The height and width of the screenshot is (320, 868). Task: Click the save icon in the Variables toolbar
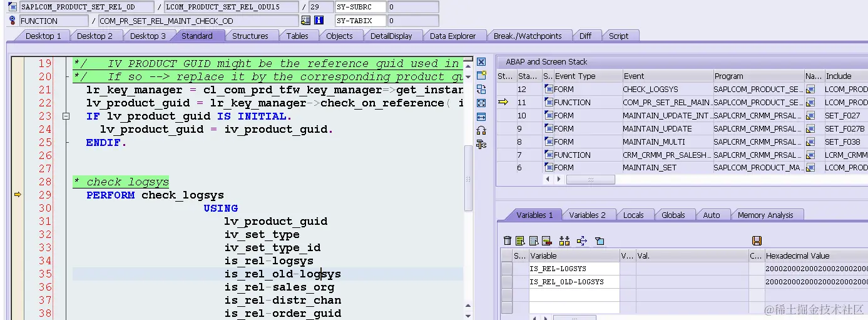[757, 240]
